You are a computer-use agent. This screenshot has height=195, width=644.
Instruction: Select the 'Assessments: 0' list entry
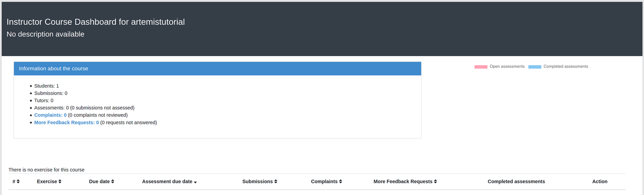(84, 108)
